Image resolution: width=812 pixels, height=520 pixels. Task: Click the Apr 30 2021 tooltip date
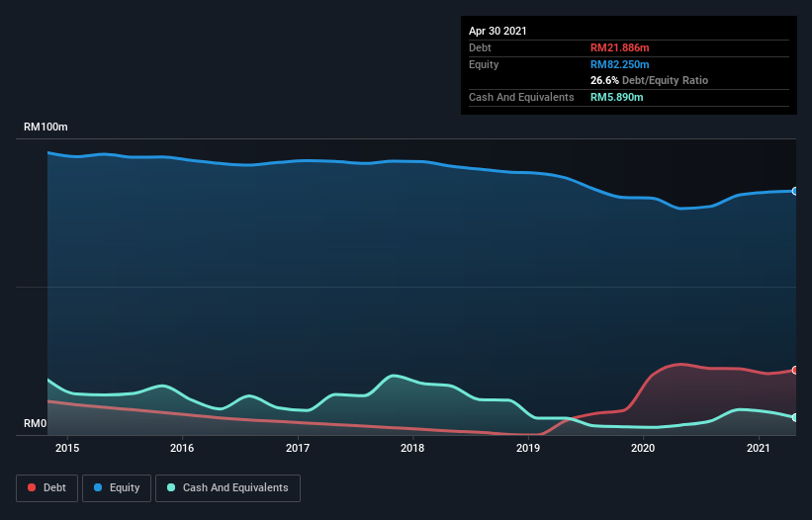pos(497,31)
